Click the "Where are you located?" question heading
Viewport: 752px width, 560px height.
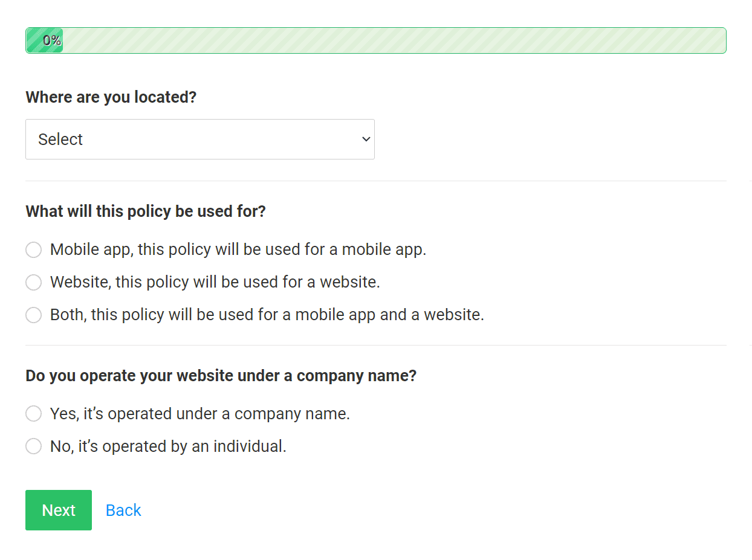coord(111,97)
